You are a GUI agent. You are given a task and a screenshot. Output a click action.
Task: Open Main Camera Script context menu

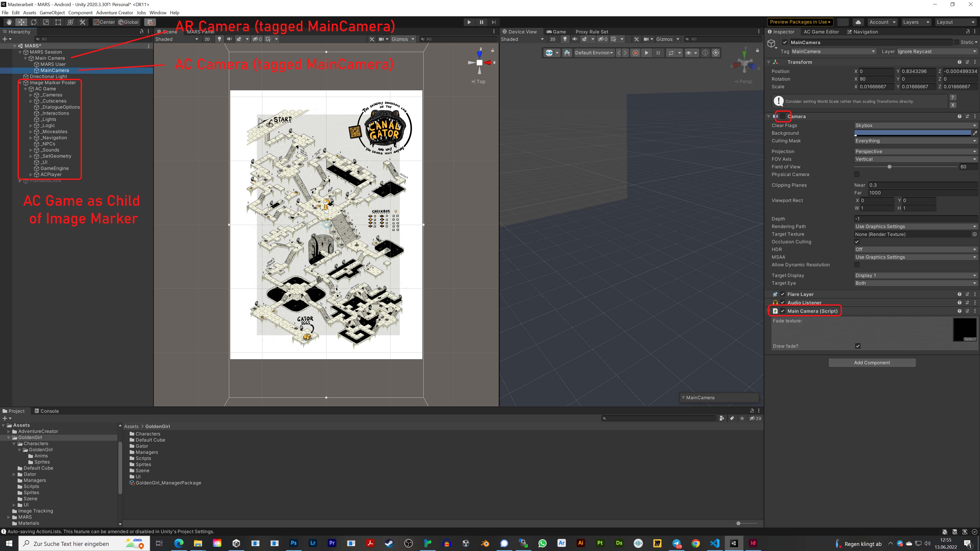[x=975, y=311]
